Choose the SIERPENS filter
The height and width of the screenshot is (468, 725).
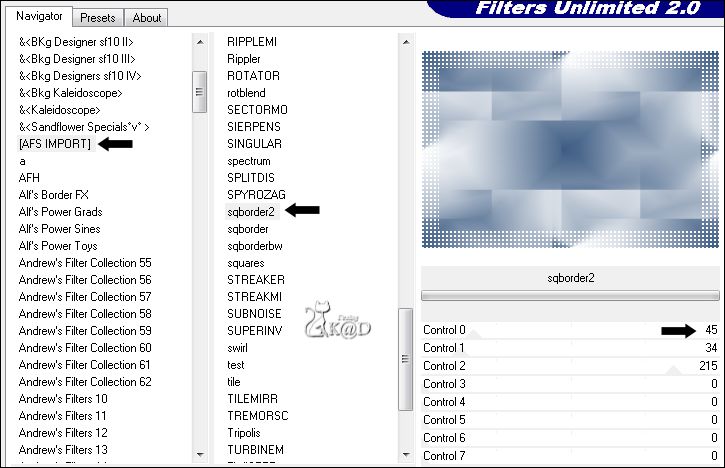pos(254,127)
